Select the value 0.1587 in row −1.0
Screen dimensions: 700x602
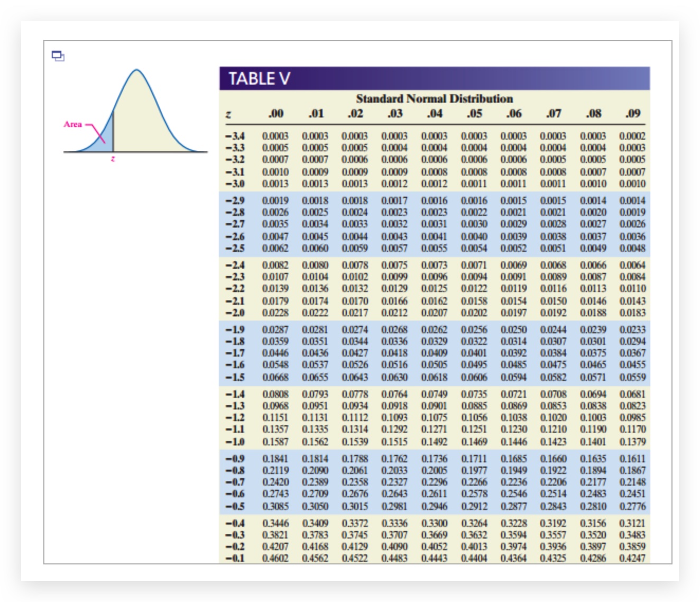[x=275, y=442]
